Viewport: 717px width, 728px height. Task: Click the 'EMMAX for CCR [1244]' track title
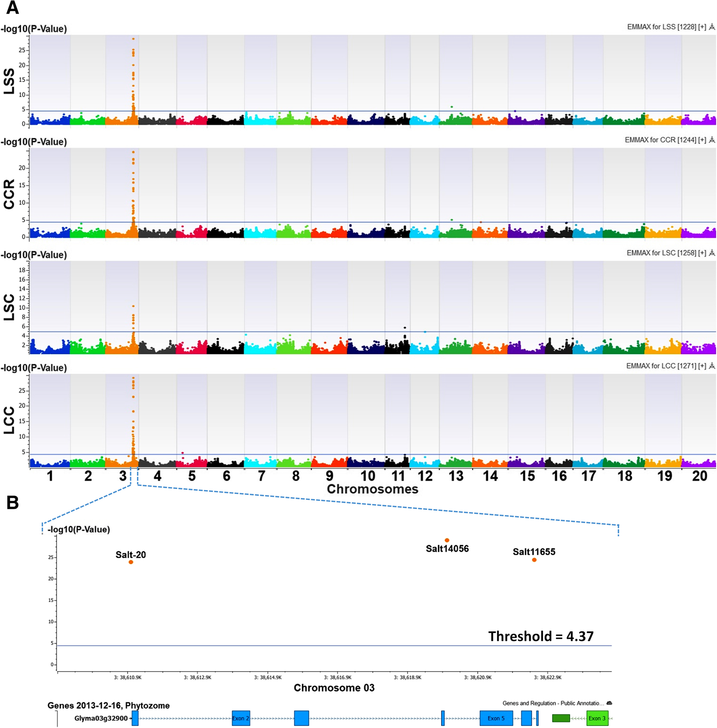[x=661, y=140]
